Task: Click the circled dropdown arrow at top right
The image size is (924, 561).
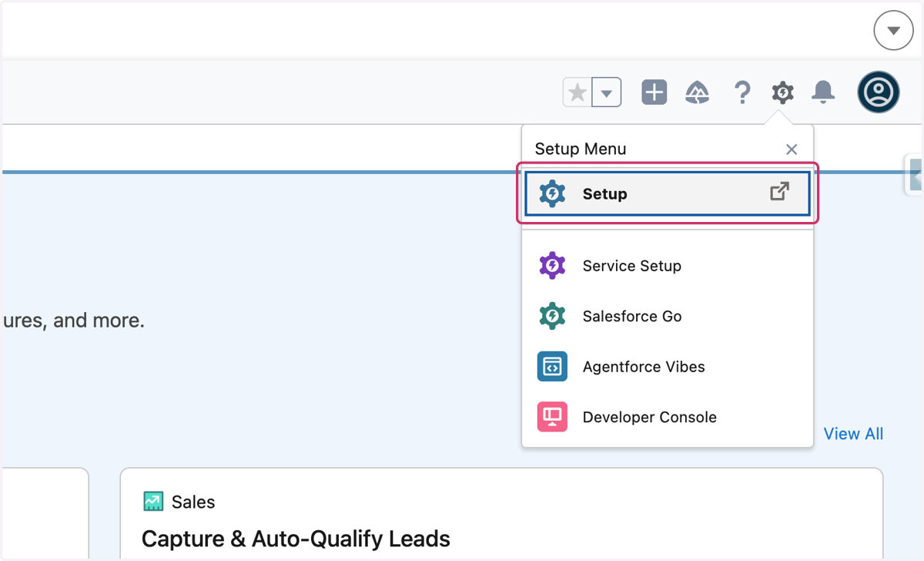Action: [893, 31]
